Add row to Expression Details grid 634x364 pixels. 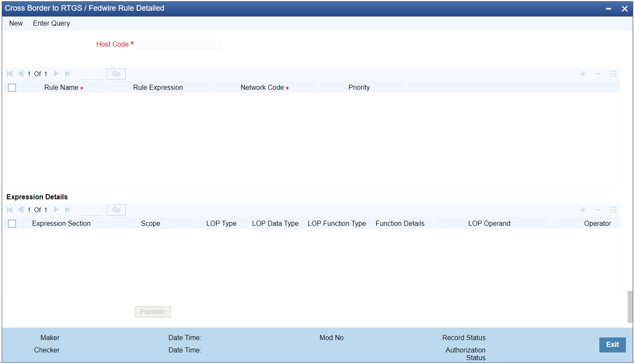(x=583, y=210)
